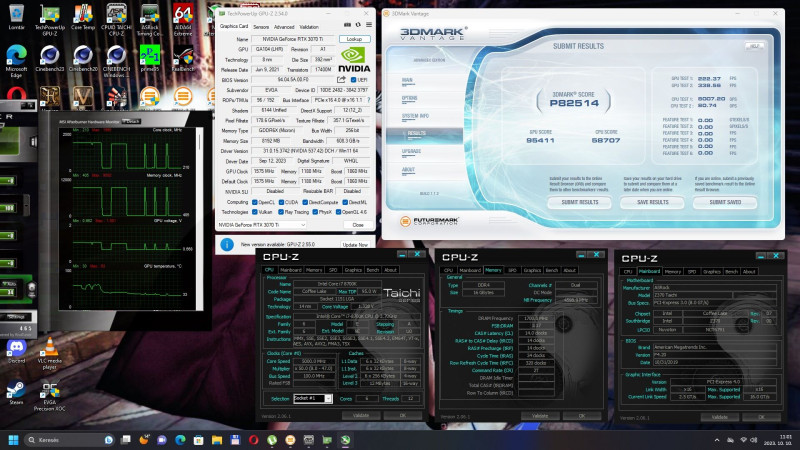Open the EVGA Precision XOC desktop shortcut
Viewport: 800px width, 450px height.
(x=49, y=397)
